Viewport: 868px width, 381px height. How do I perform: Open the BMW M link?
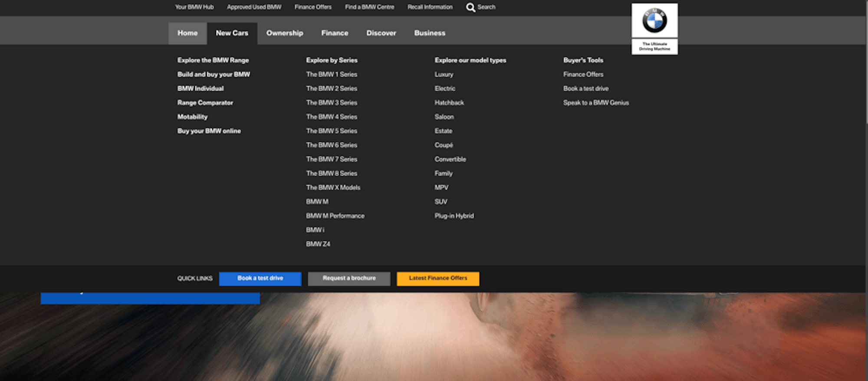click(x=317, y=202)
